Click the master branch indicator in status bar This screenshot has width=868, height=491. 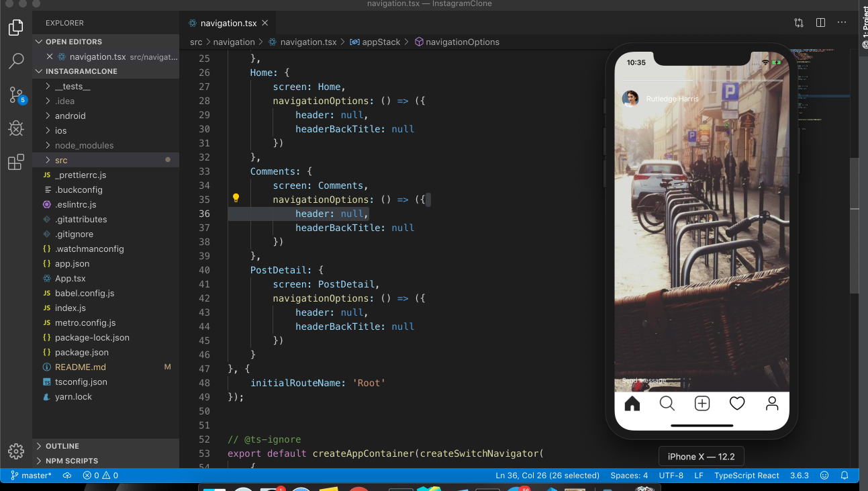tap(31, 475)
